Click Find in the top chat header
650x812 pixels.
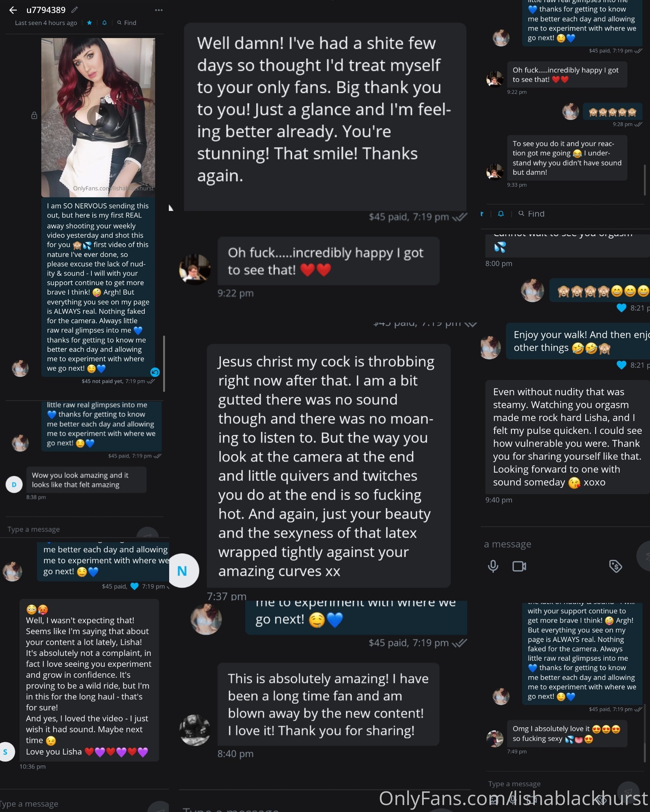pyautogui.click(x=127, y=23)
